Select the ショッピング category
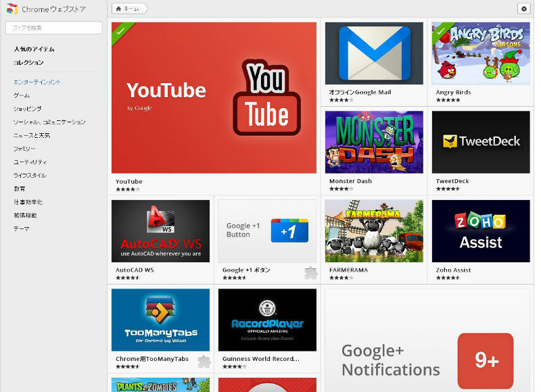Viewport: 541px width, 392px height. point(27,109)
